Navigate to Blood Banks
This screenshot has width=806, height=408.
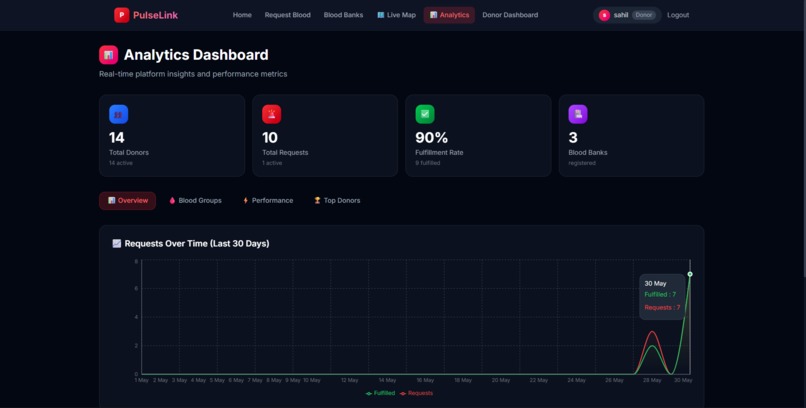[343, 15]
